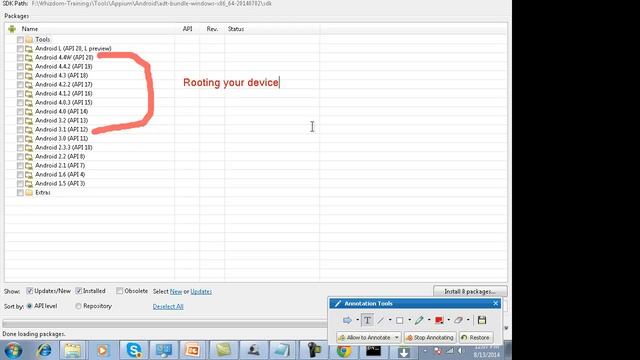Toggle the Obsolete show checkbox
The image size is (640, 360).
[x=119, y=291]
